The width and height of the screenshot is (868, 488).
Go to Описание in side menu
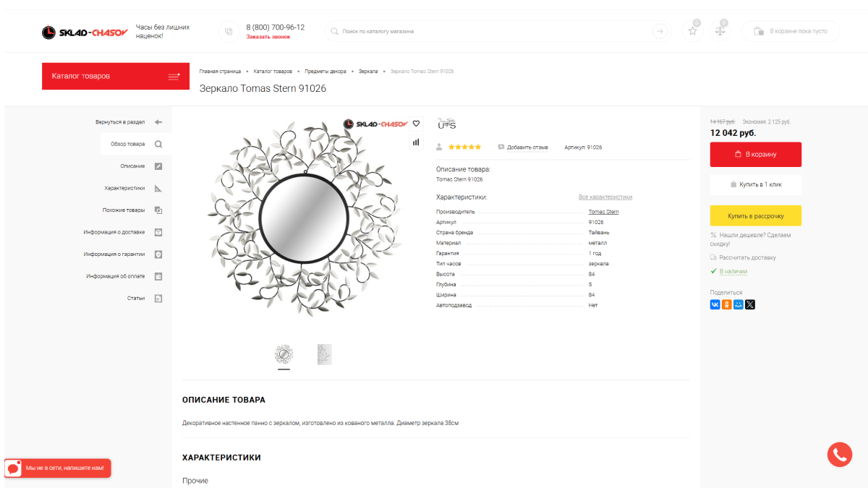point(133,166)
